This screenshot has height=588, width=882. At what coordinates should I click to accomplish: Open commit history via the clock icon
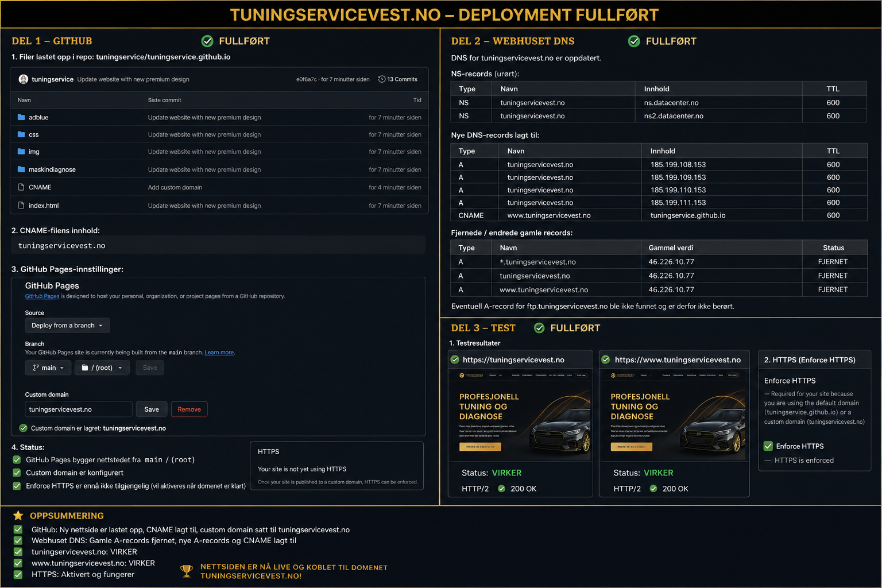[x=382, y=79]
